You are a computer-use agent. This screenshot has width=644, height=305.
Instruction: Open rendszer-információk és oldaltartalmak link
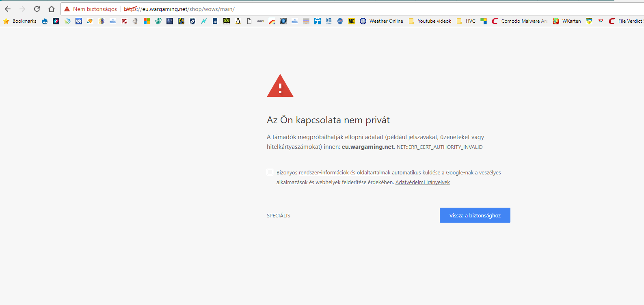point(345,173)
